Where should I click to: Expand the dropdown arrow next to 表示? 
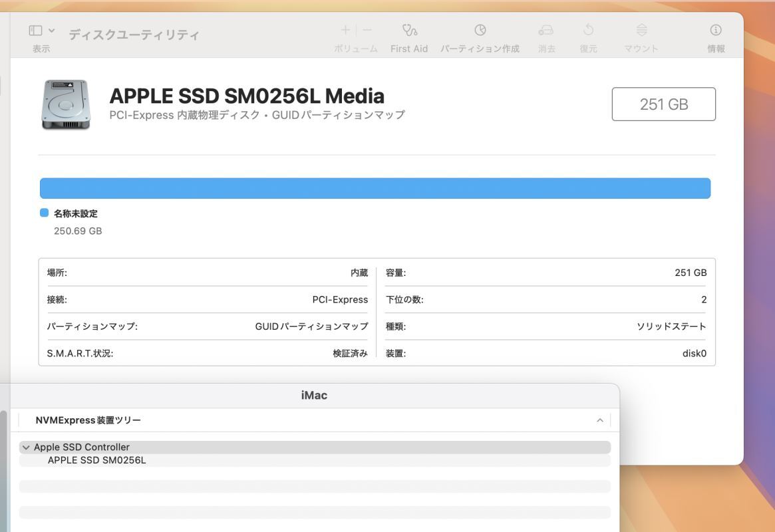pos(51,31)
